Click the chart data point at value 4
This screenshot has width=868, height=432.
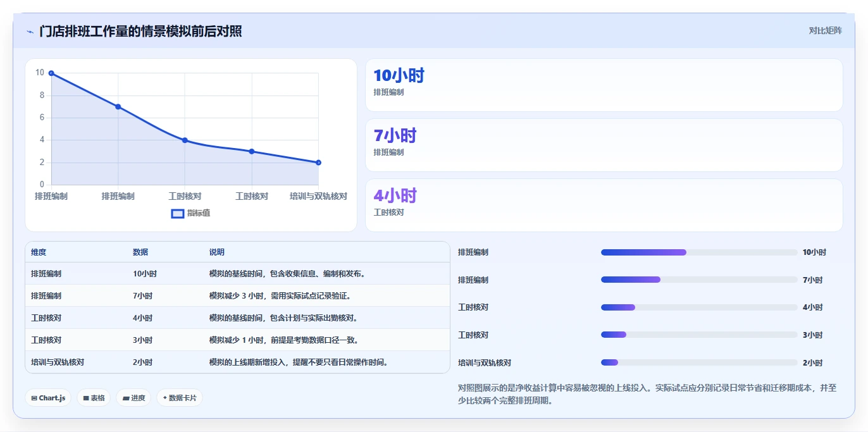point(185,140)
